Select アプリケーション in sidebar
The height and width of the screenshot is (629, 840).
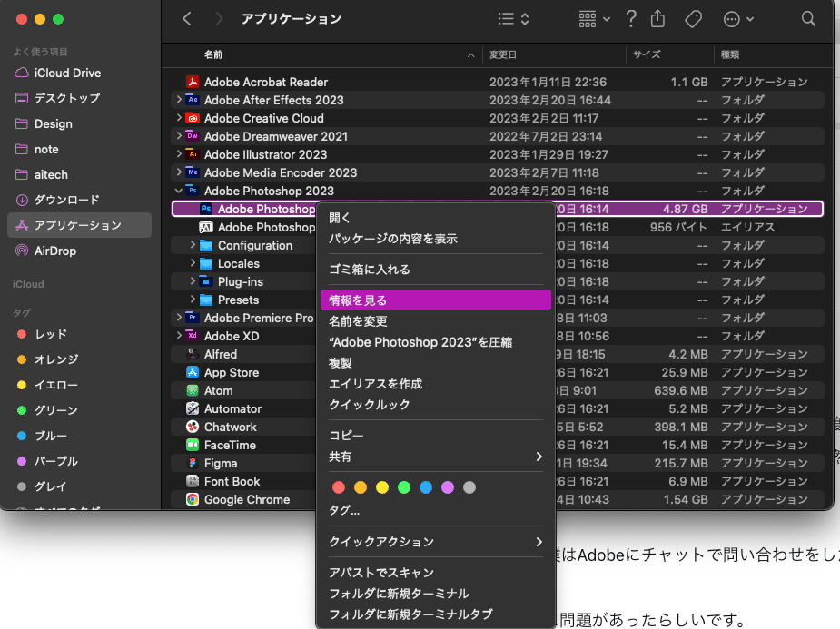(x=79, y=225)
